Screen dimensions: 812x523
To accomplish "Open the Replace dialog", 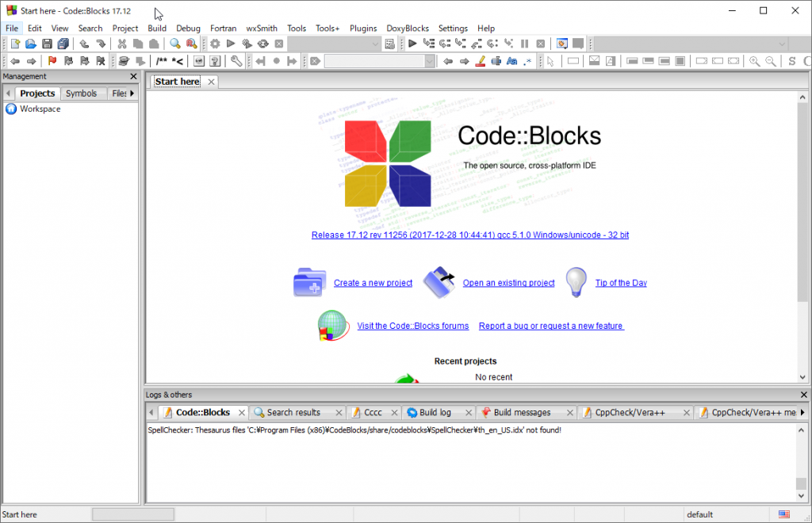I will (x=191, y=44).
